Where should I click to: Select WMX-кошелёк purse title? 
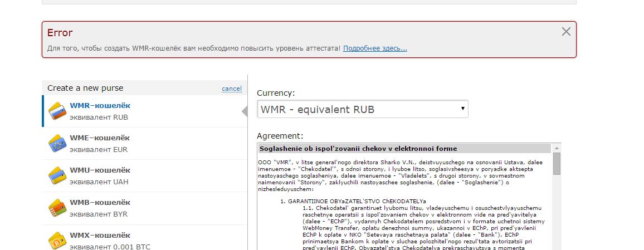[100, 235]
